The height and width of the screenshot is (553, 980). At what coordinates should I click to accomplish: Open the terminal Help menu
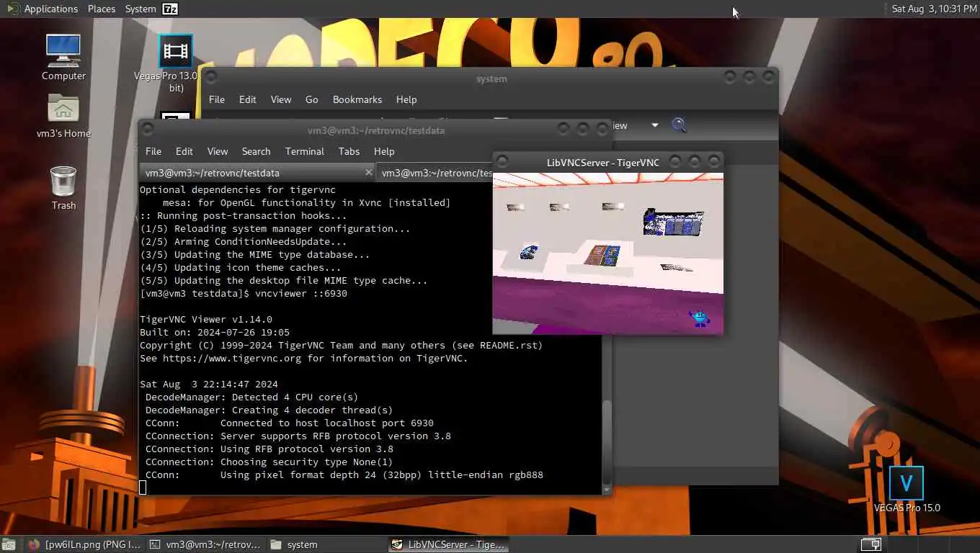click(384, 151)
